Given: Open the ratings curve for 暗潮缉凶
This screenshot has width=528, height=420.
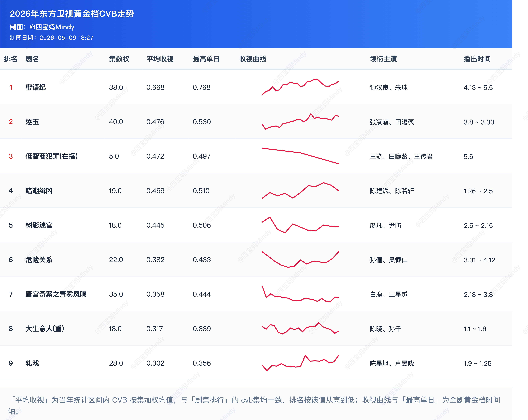Looking at the screenshot, I should pyautogui.click(x=300, y=190).
